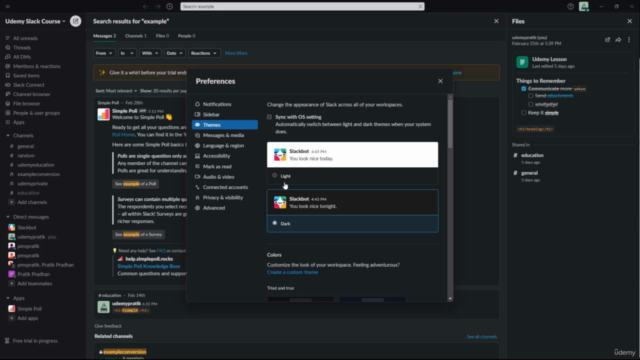Open more actions three-dot icon in Files panel
The height and width of the screenshot is (360, 640).
coord(629,40)
